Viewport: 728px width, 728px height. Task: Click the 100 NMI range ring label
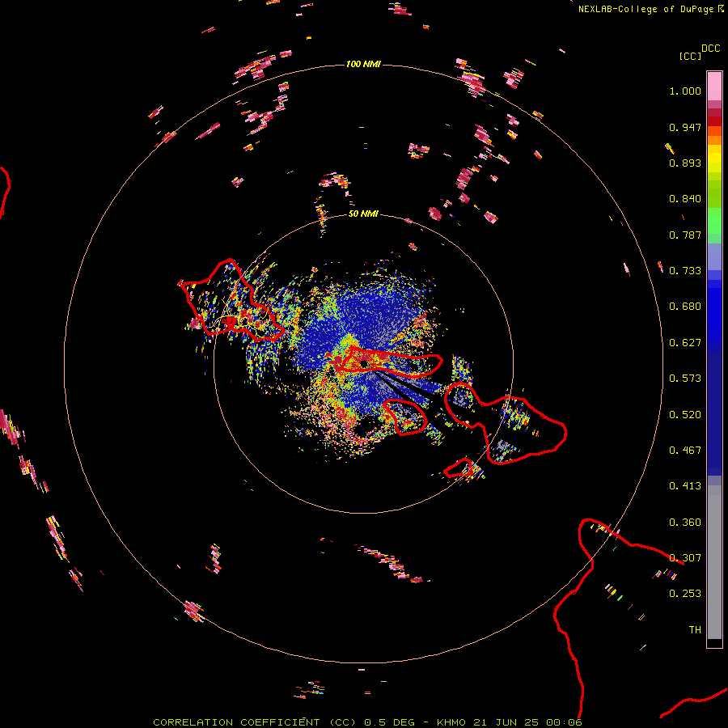point(363,64)
